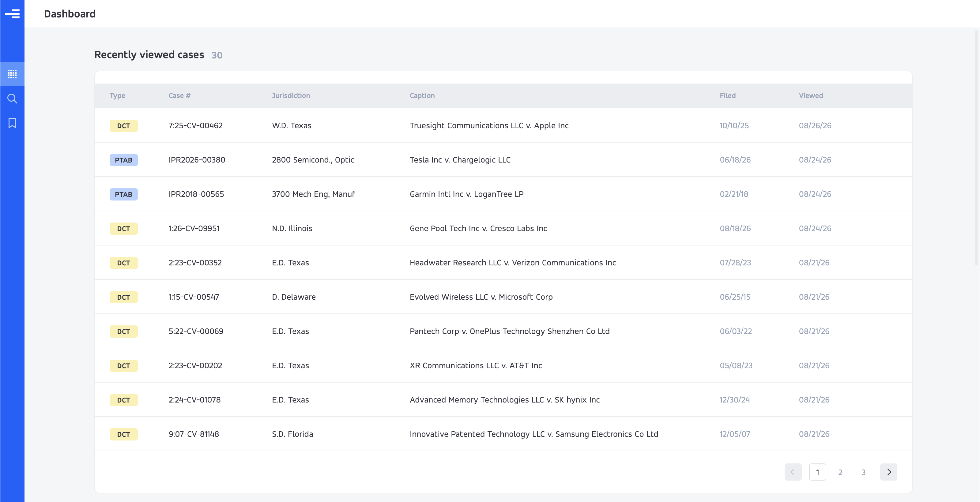Open case 9:07-CV-81148
980x502 pixels.
[194, 433]
